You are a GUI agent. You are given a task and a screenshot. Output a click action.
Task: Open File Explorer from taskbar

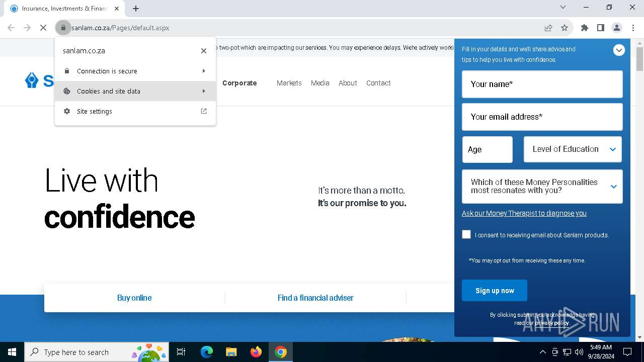pos(231,352)
